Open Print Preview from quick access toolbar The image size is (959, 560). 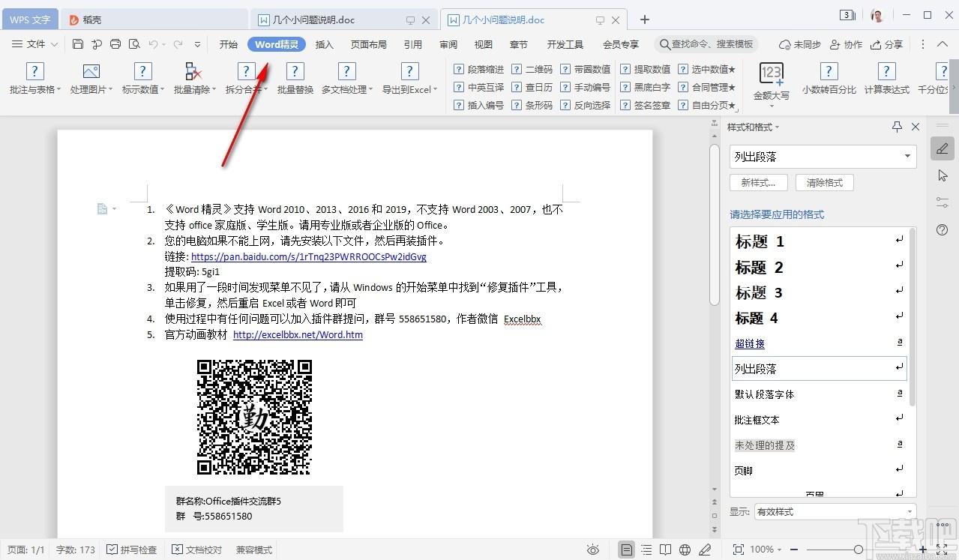(134, 44)
